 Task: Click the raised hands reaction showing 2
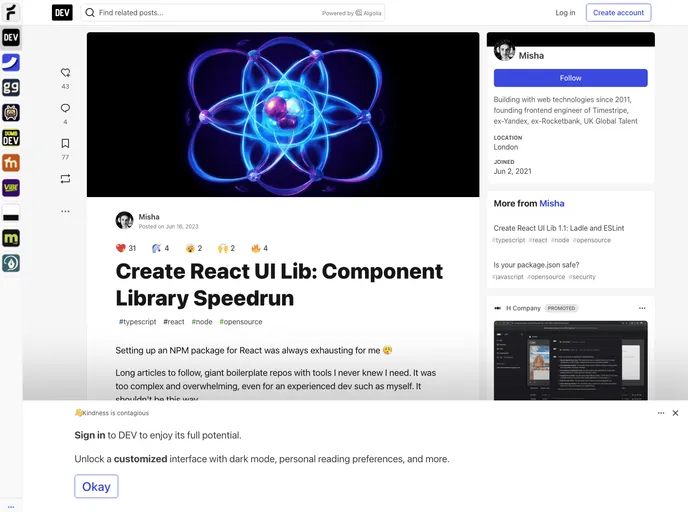tap(226, 248)
